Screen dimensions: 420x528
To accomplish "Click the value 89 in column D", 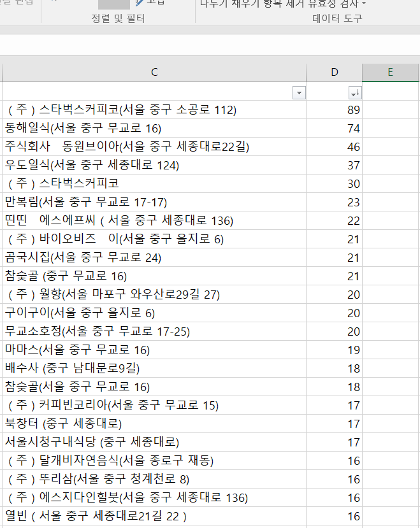I will coord(354,110).
